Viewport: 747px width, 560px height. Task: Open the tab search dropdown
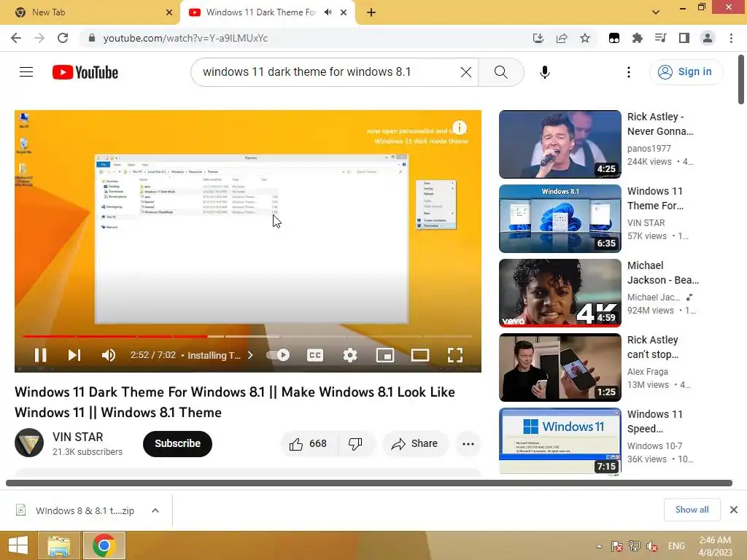(656, 12)
